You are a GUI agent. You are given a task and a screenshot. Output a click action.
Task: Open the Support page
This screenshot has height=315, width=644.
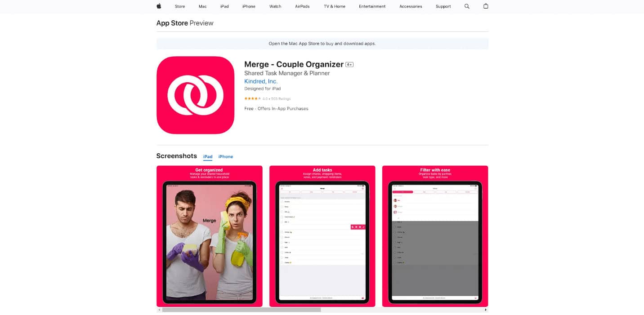coord(443,6)
